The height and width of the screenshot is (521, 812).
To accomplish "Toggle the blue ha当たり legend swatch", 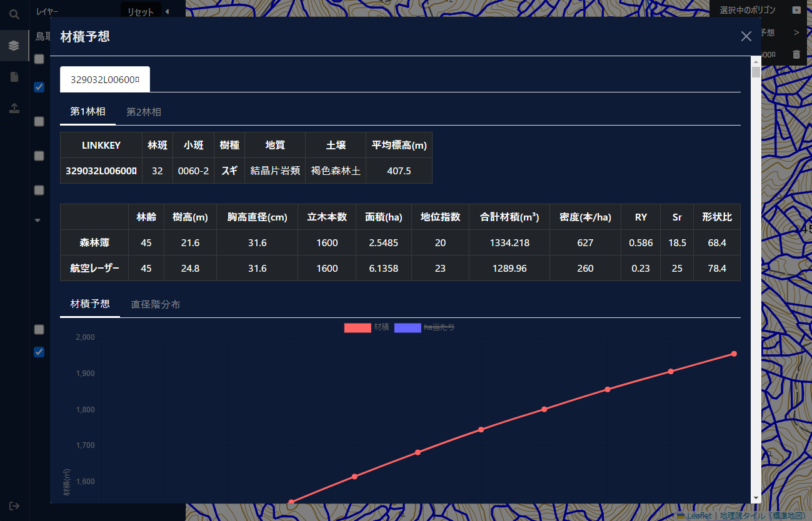I will pos(408,327).
